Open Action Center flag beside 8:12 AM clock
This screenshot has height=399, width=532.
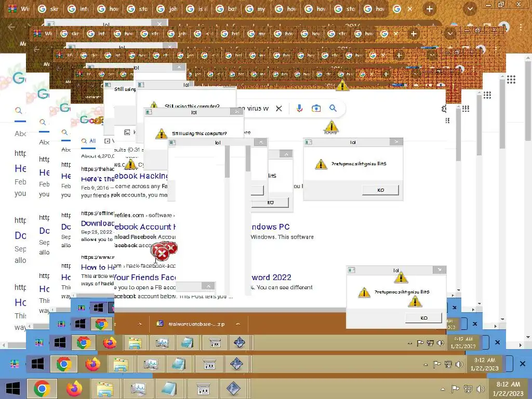(455, 389)
